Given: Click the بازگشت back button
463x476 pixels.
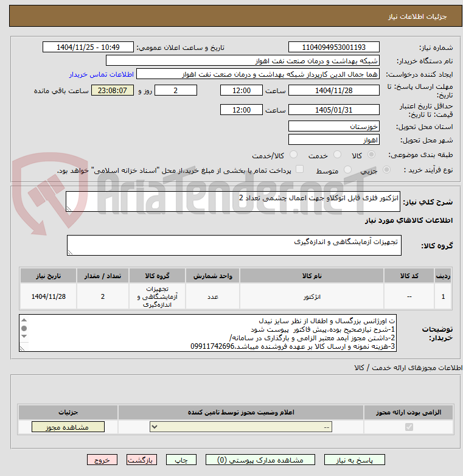Looking at the screenshot, I should (142, 460).
